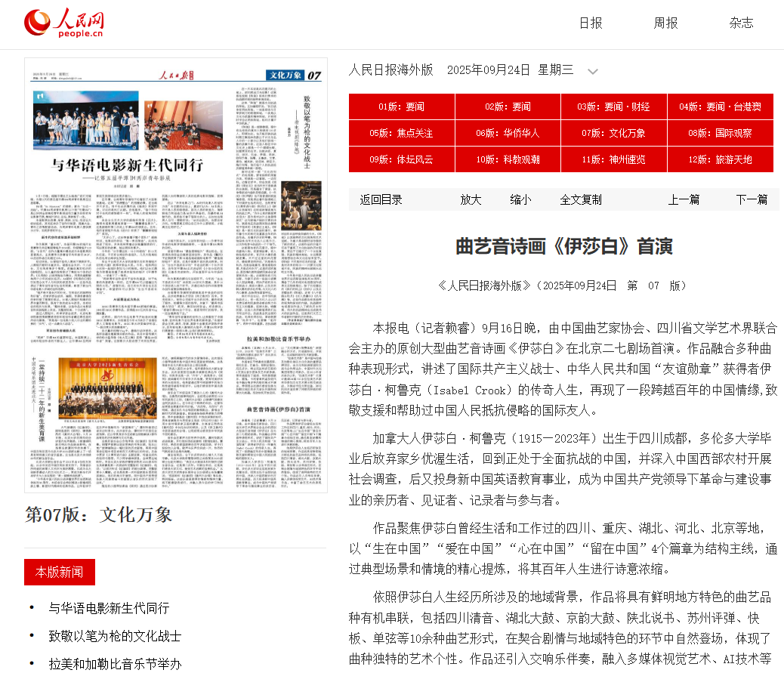Switch to the 周报 tab
Image resolution: width=784 pixels, height=673 pixels.
click(665, 23)
